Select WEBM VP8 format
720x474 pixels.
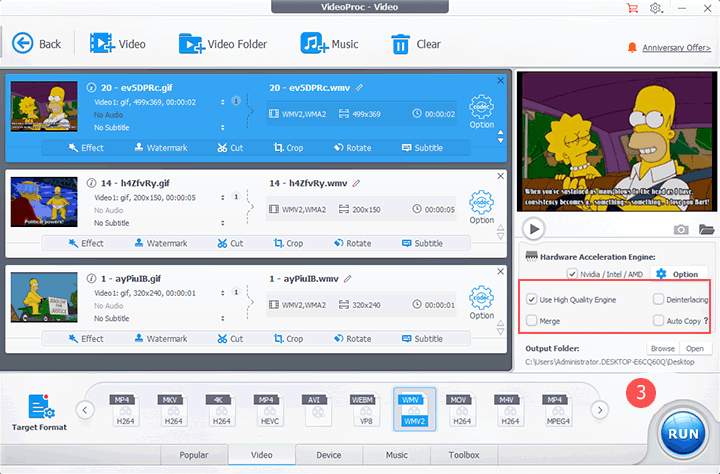[x=366, y=410]
